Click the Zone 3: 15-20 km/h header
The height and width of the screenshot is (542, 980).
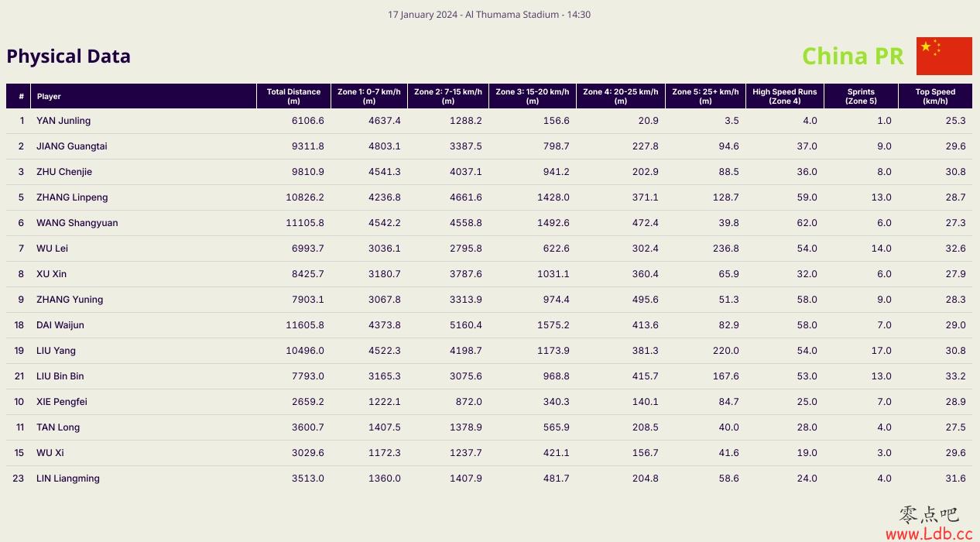[x=533, y=96]
